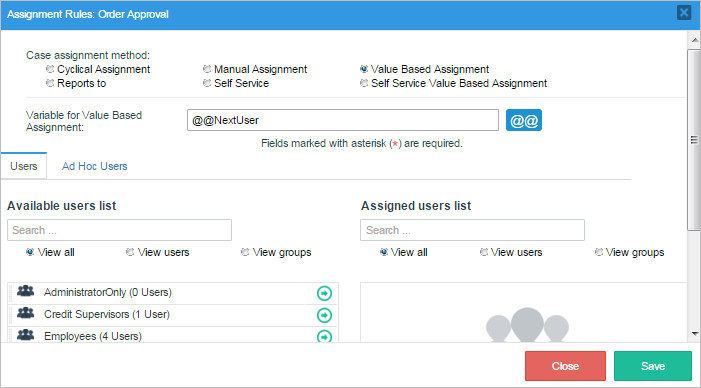
Task: Save the assignment rules
Action: [653, 366]
